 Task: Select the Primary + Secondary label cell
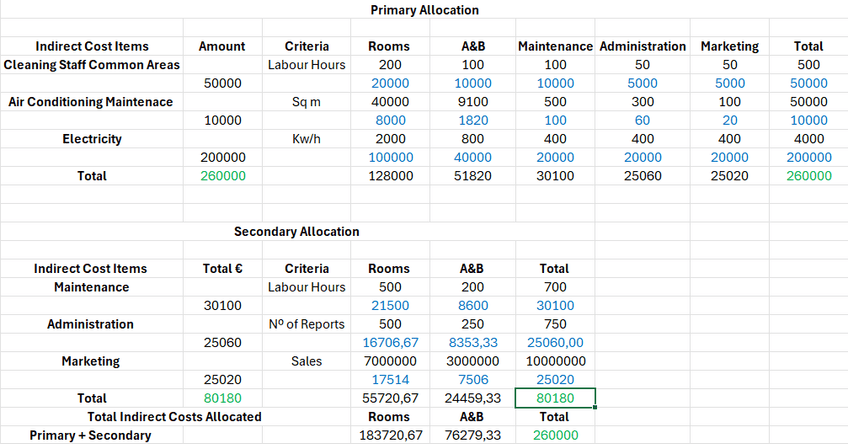pos(91,435)
